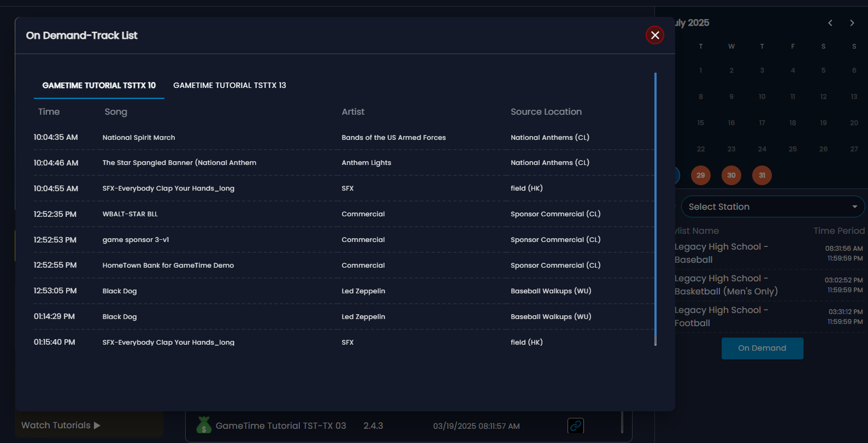Click the link icon beside GameTime Tutorial TST-TX 03
Viewport: 868px width, 443px height.
pyautogui.click(x=576, y=426)
